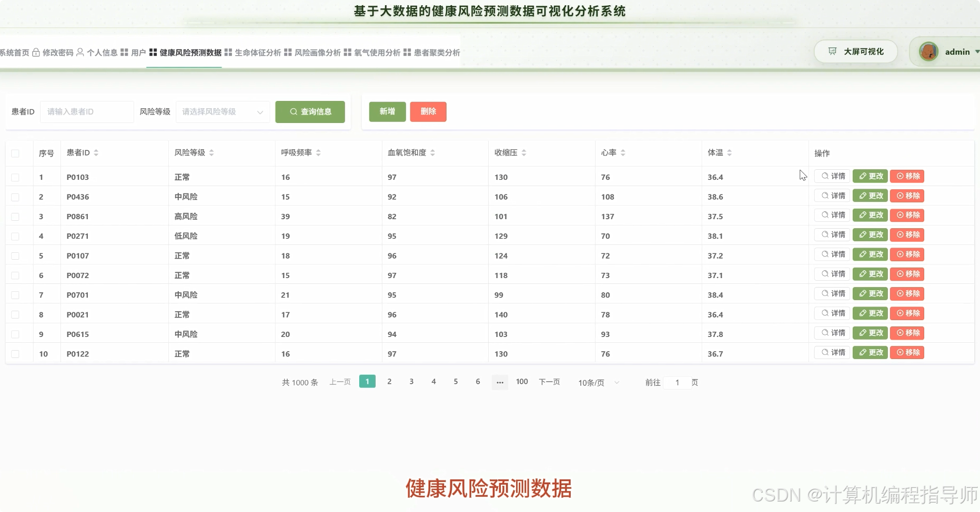Remove the record for patient P0861
Image resolution: width=980 pixels, height=512 pixels.
907,215
